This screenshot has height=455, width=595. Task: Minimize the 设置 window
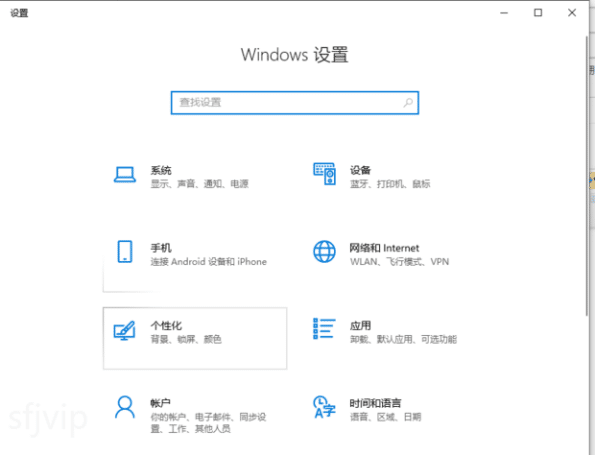point(504,13)
